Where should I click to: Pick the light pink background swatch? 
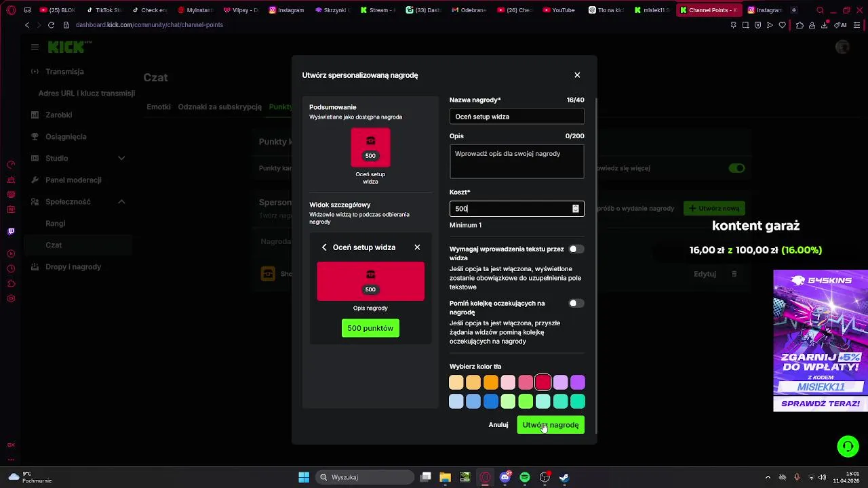[508, 383]
